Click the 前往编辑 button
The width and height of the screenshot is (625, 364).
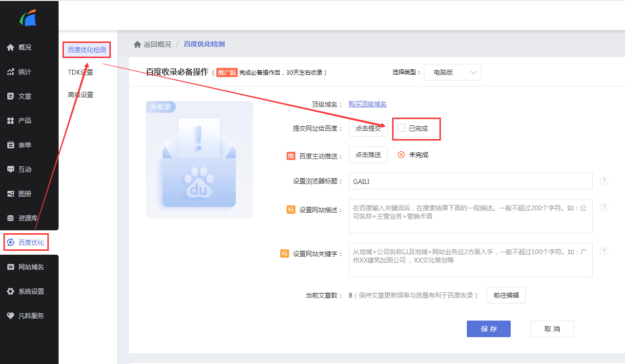pyautogui.click(x=506, y=295)
